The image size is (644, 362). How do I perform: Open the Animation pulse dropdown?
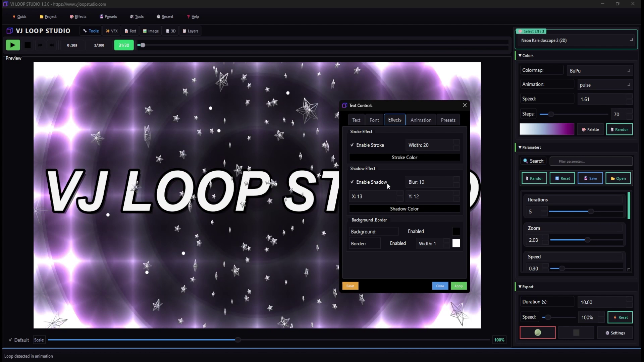click(x=604, y=84)
